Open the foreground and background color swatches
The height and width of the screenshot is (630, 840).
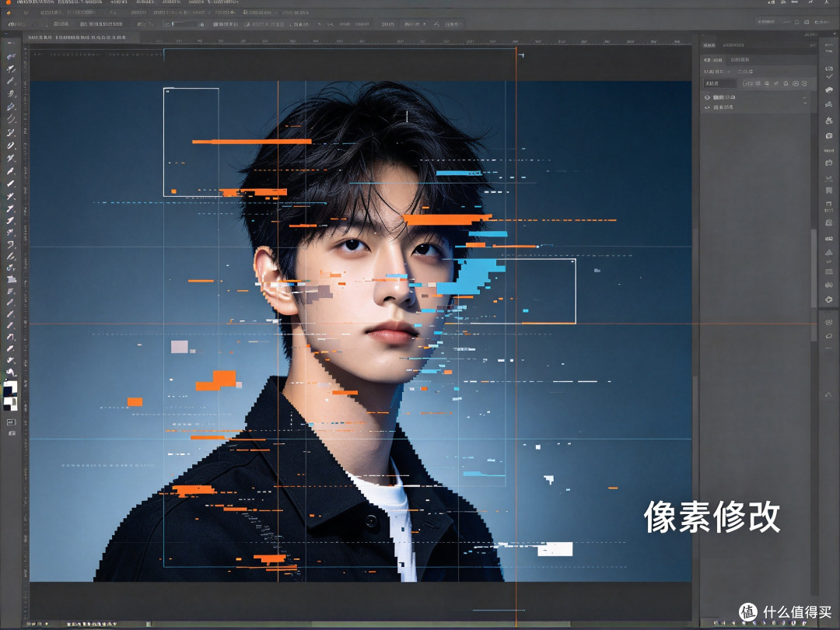click(11, 395)
